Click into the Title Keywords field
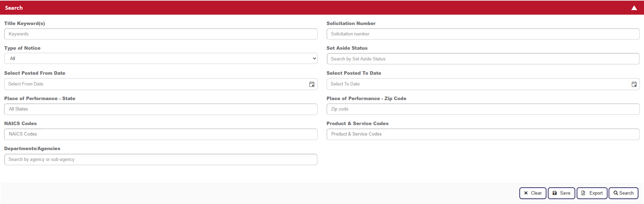644x204 pixels. coord(160,34)
